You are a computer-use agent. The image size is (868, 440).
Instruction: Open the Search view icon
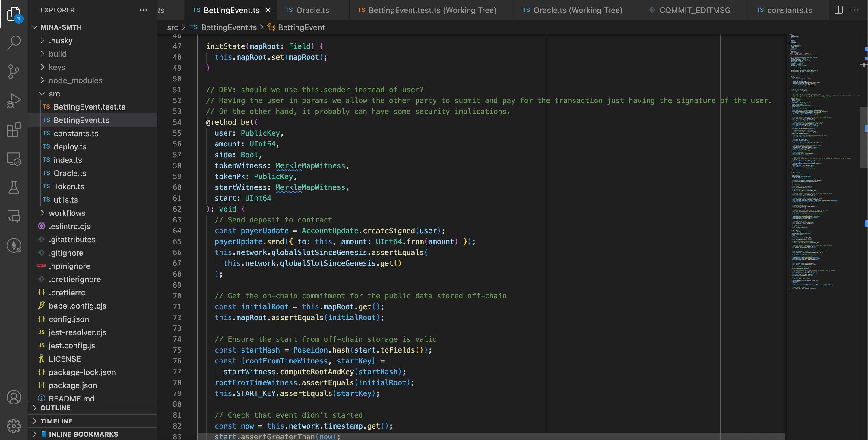pyautogui.click(x=14, y=42)
